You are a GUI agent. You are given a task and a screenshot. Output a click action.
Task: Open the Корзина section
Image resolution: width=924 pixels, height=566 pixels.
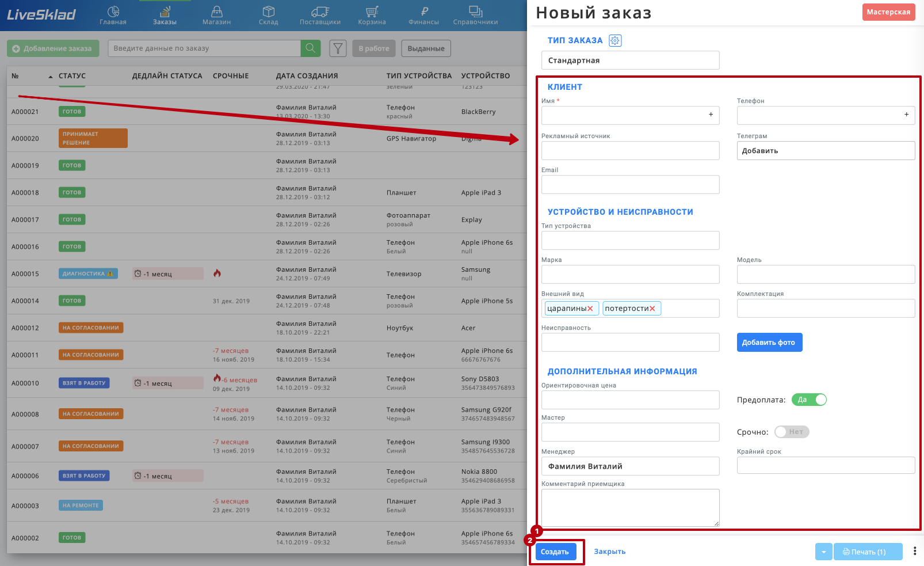[x=372, y=16]
